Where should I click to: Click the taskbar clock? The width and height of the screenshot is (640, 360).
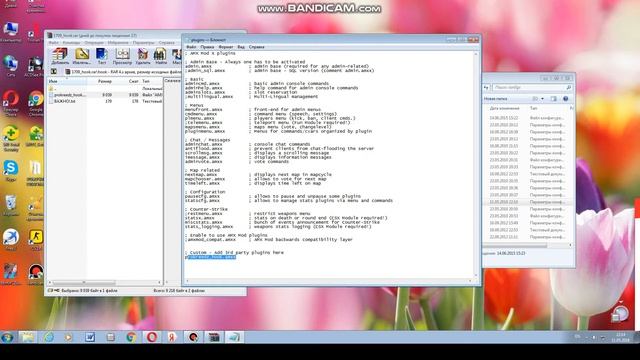620,337
